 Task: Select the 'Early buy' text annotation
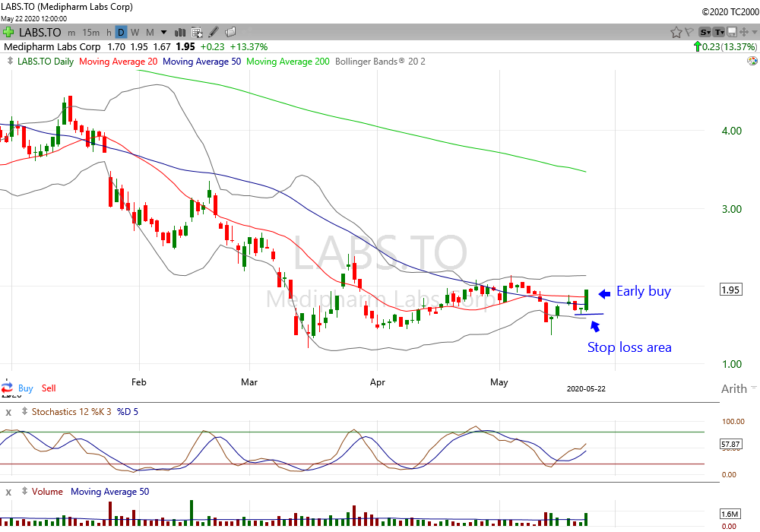644,291
